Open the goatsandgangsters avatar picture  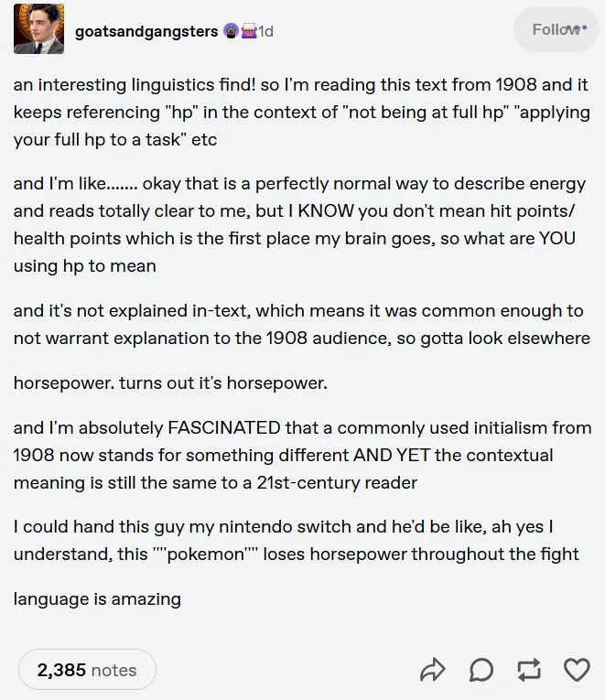point(38,29)
